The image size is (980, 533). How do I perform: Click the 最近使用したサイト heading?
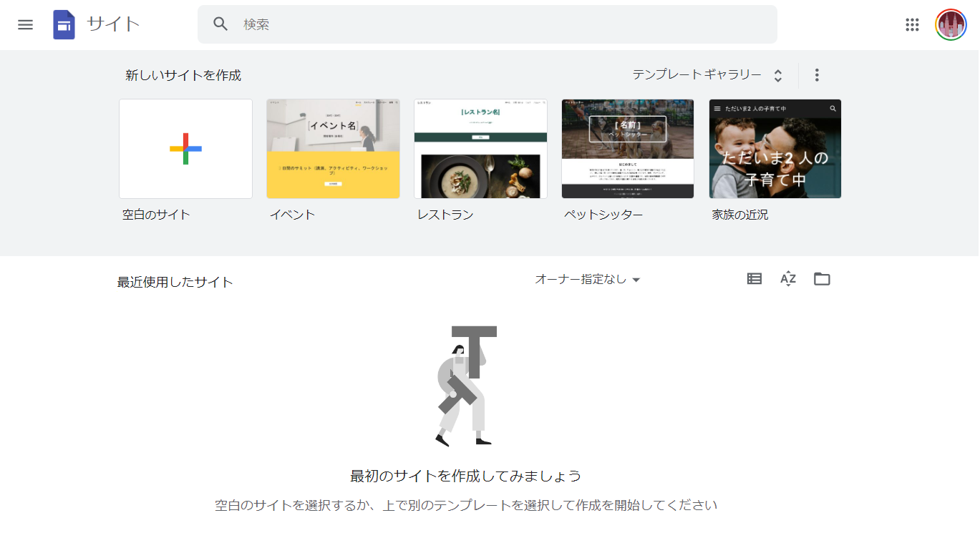[x=175, y=282]
